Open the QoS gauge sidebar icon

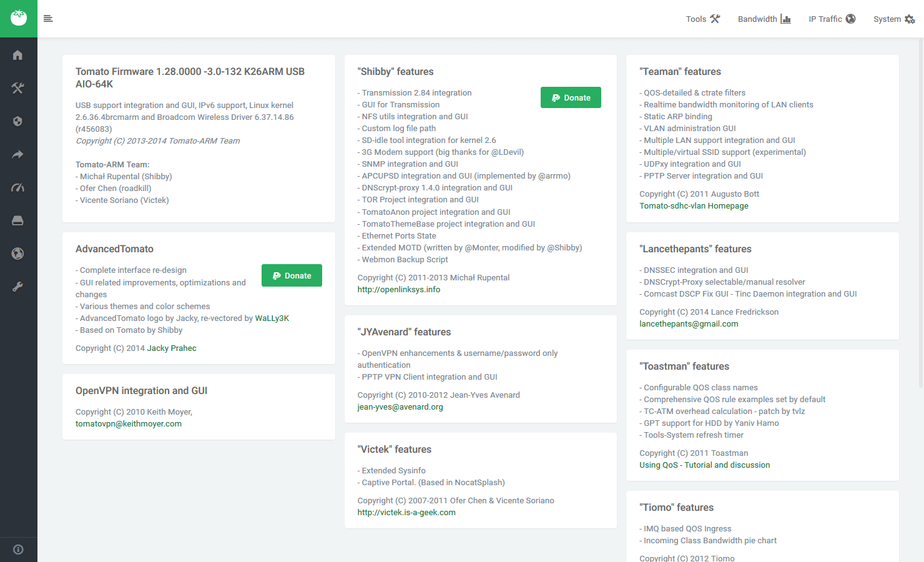coord(17,187)
